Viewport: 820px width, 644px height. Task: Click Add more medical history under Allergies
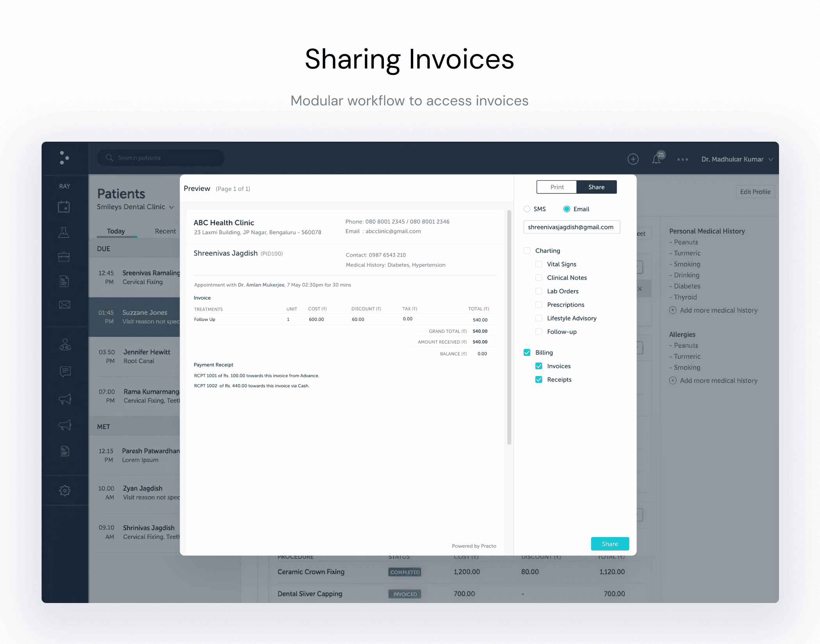tap(714, 380)
